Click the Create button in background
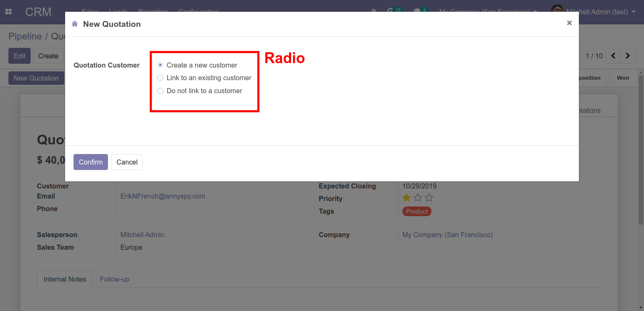The image size is (644, 311). [48, 56]
